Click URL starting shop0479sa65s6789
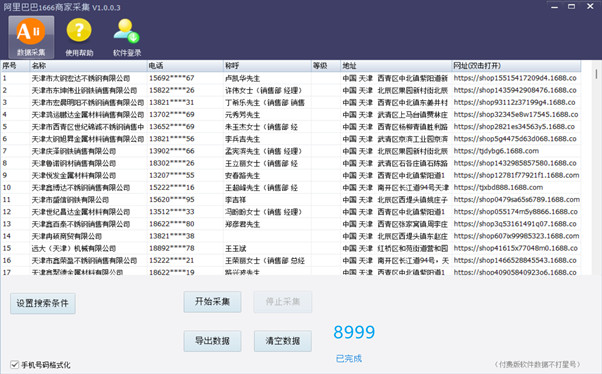Viewport: 602px width, 374px height. 517,200
